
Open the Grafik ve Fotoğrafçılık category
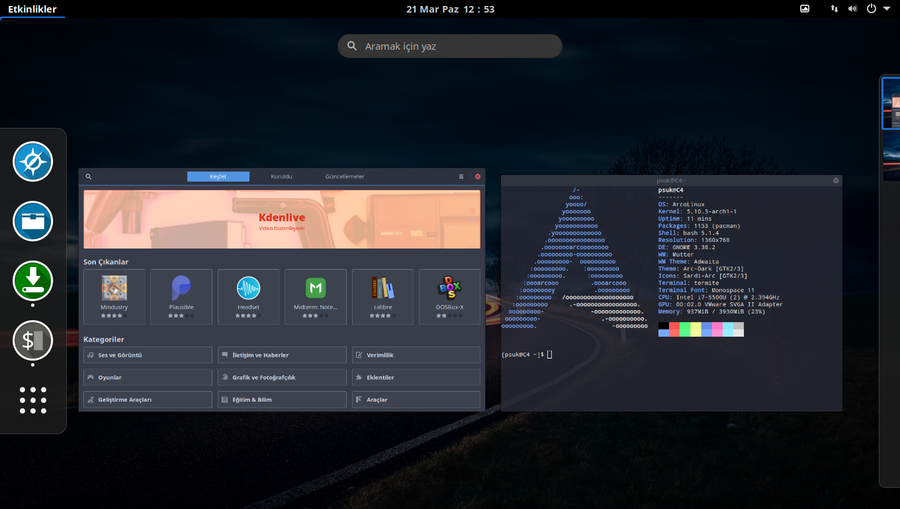click(x=282, y=377)
